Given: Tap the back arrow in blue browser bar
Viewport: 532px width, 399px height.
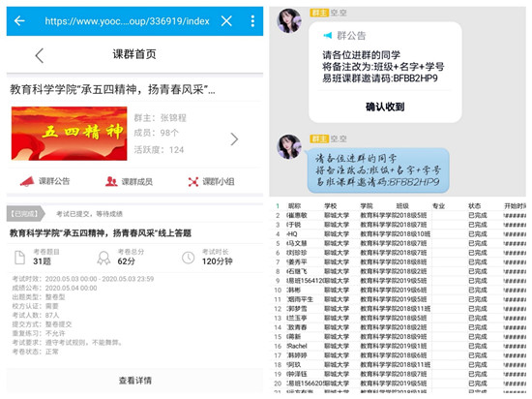Looking at the screenshot, I should click(x=19, y=21).
